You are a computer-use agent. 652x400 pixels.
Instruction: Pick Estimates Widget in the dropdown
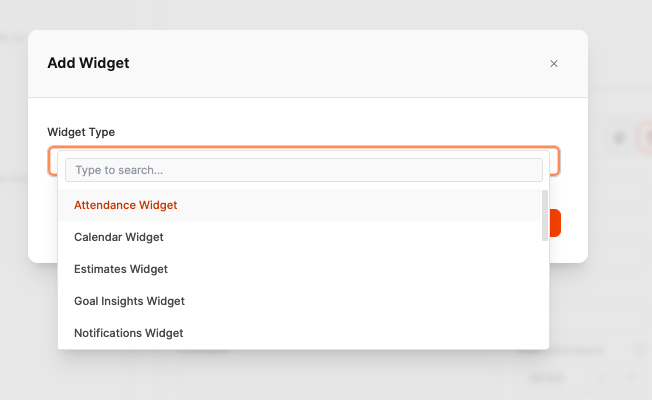pos(121,269)
